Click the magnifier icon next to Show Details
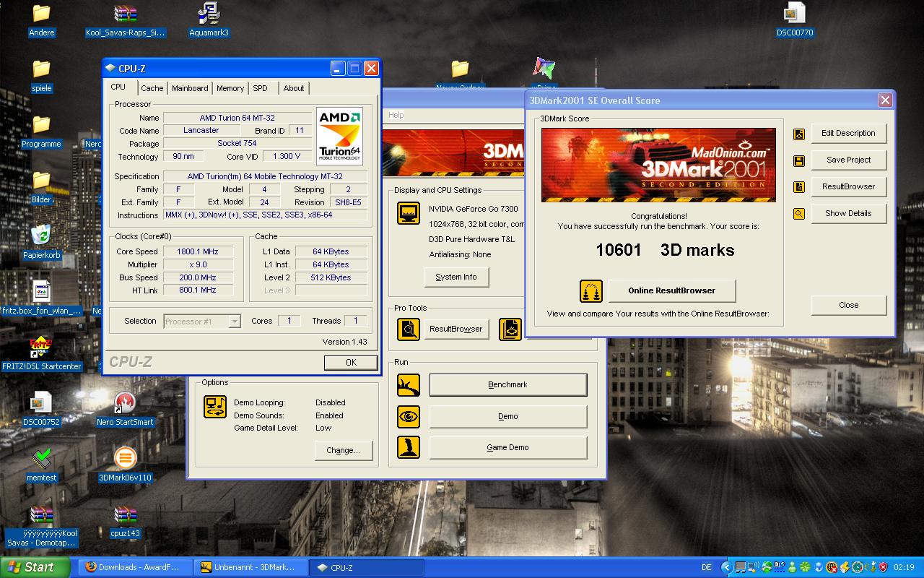Image resolution: width=924 pixels, height=578 pixels. [x=799, y=214]
